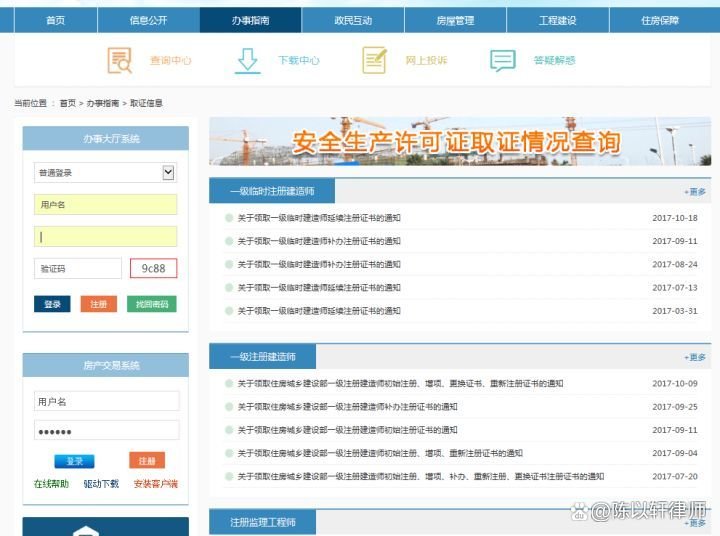Click the 网上投诉 notepad icon
The image size is (720, 536).
tap(374, 60)
